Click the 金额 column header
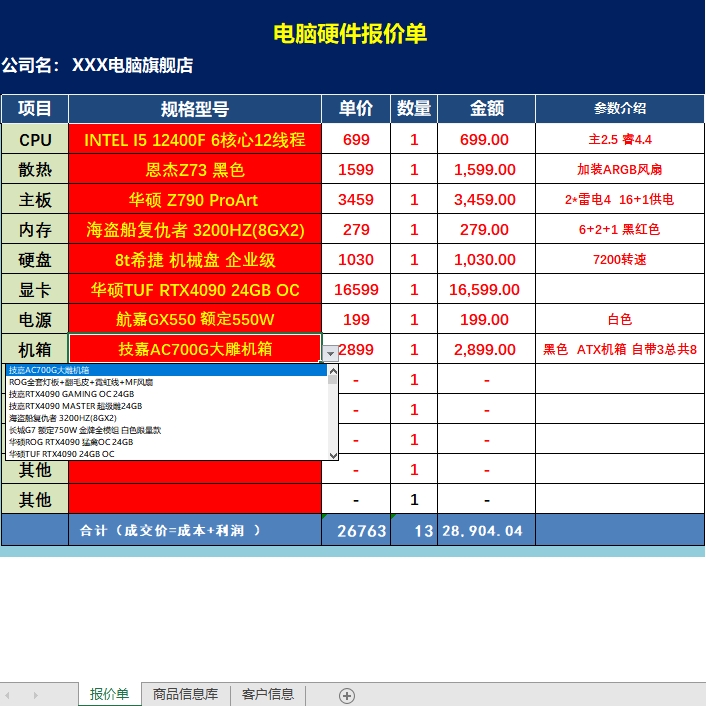 (486, 109)
